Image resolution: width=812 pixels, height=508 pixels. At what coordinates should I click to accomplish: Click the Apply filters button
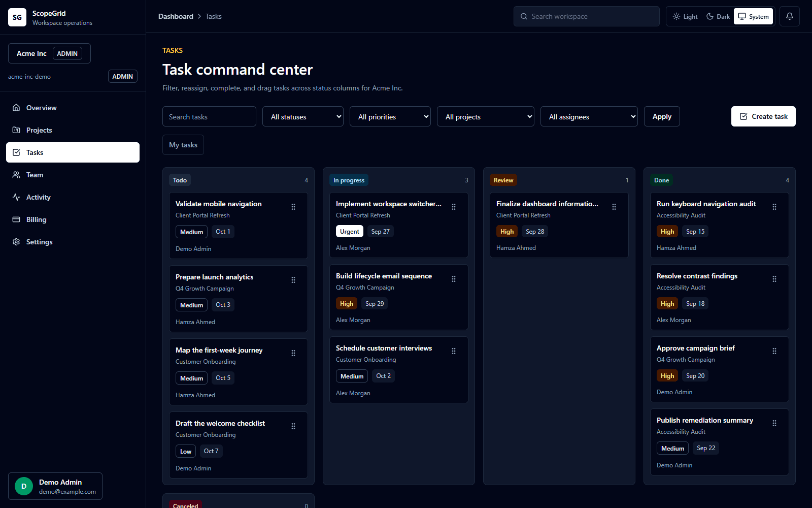662,116
